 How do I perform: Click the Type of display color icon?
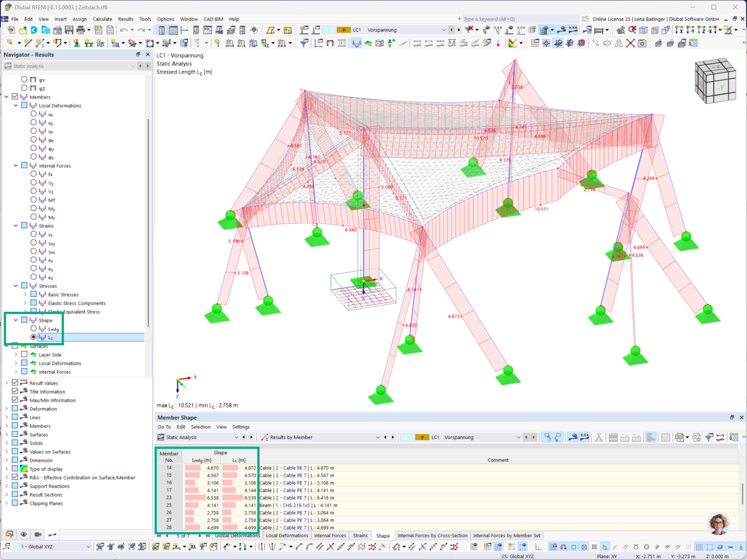(x=24, y=469)
